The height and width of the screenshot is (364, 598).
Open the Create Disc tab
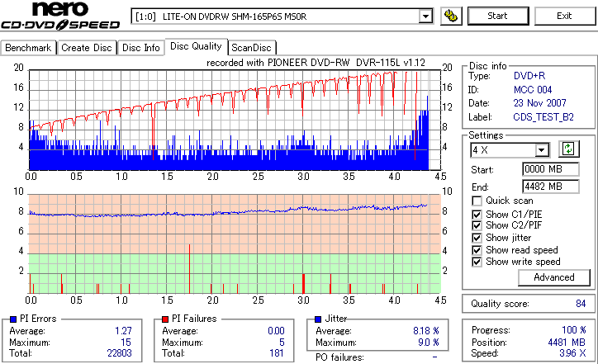click(87, 48)
